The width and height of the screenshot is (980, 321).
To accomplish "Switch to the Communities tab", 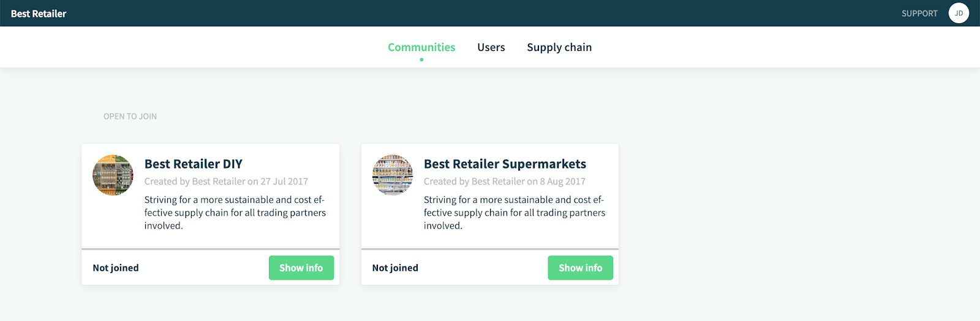I will click(421, 47).
